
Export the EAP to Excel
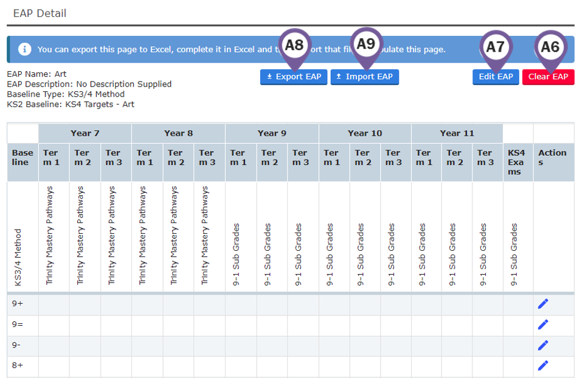(293, 77)
